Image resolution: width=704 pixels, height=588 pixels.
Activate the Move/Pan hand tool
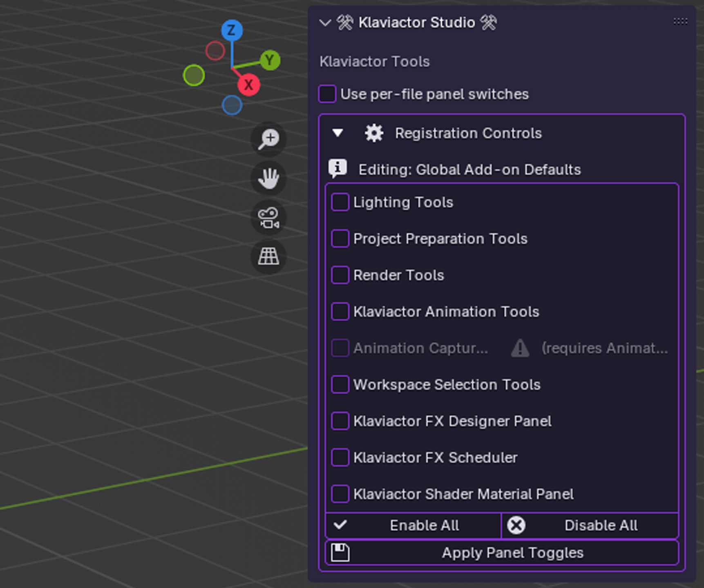pos(268,178)
